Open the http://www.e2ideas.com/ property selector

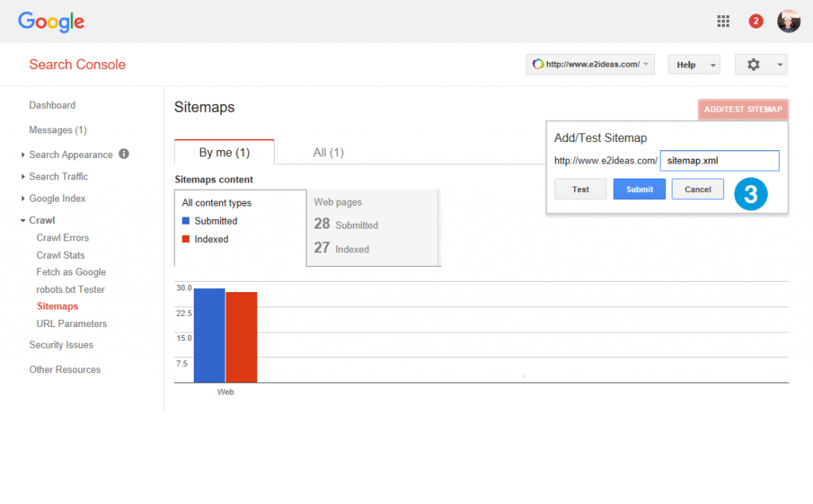click(x=590, y=64)
